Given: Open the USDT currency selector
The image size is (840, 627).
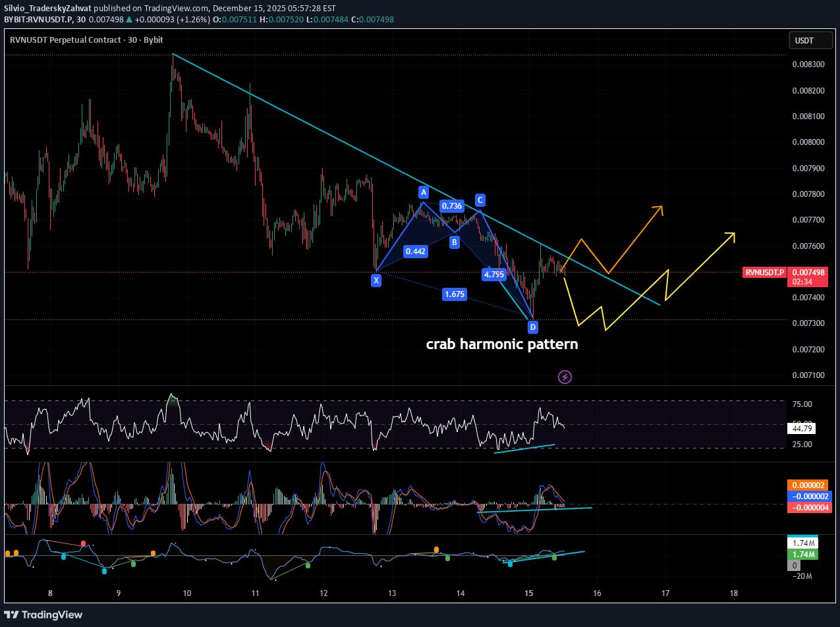Looking at the screenshot, I should [810, 40].
